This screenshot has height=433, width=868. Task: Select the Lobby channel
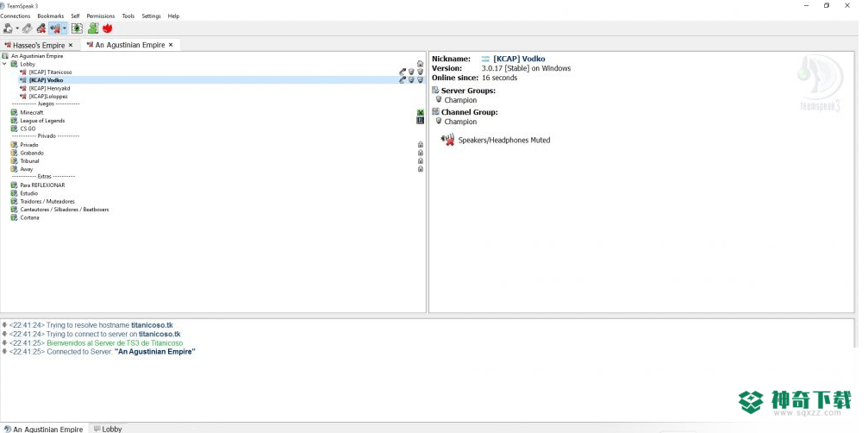(27, 64)
